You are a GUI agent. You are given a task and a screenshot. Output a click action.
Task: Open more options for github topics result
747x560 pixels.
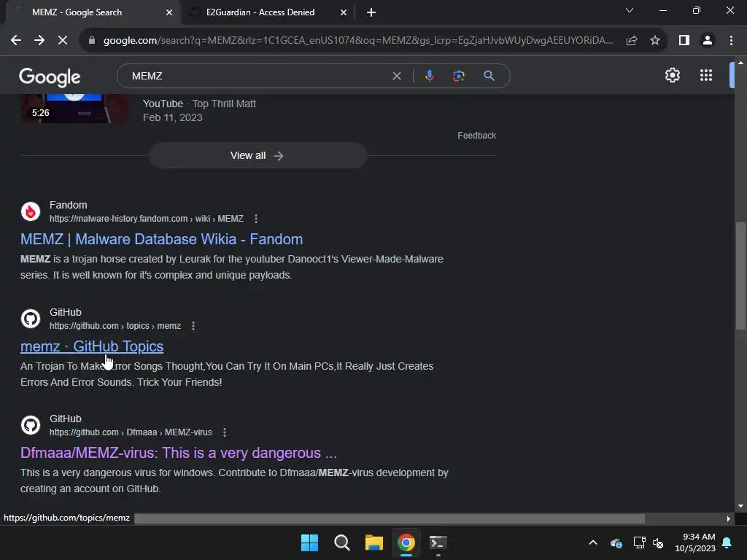193,326
